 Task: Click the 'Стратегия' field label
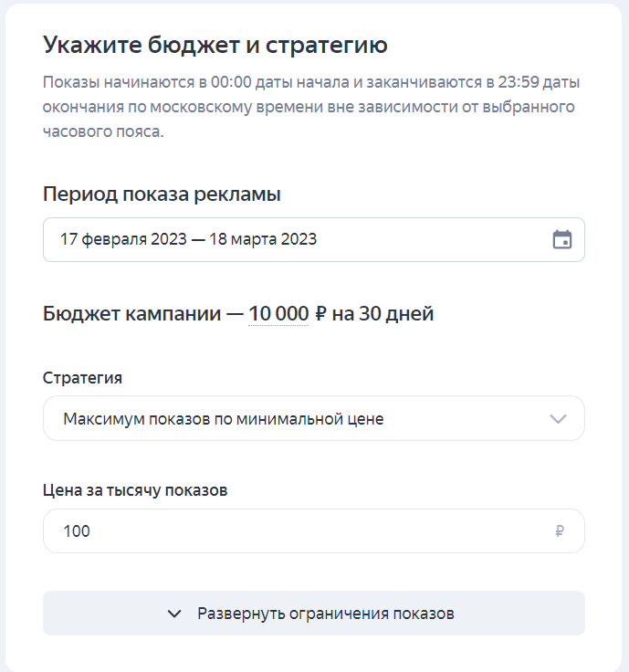[x=82, y=377]
